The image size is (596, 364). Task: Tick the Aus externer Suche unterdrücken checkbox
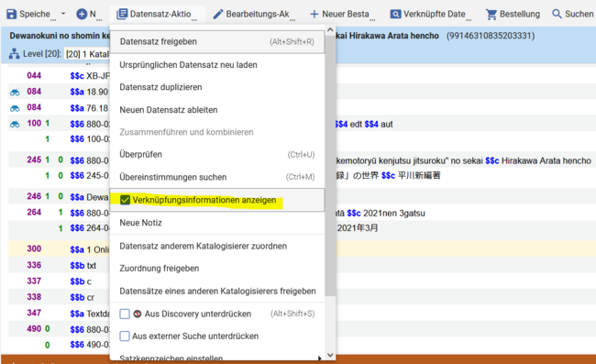[125, 336]
